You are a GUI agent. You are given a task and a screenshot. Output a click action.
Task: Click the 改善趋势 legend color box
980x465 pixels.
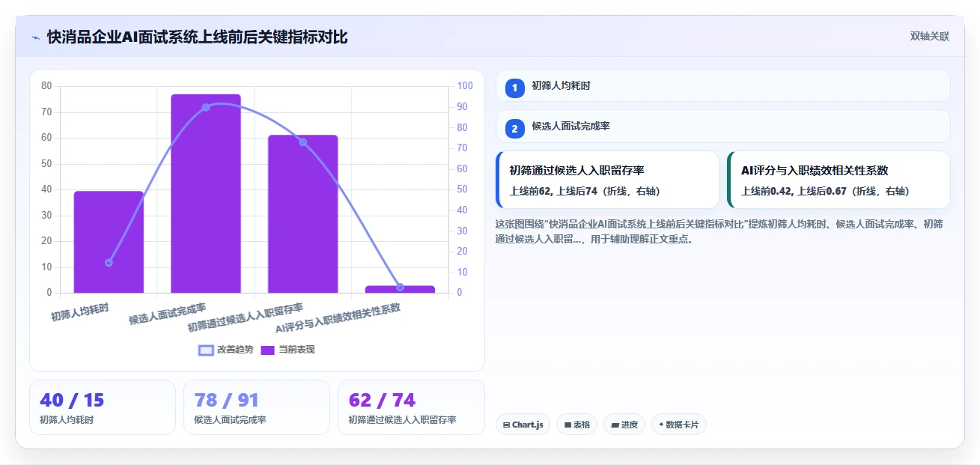(x=207, y=350)
